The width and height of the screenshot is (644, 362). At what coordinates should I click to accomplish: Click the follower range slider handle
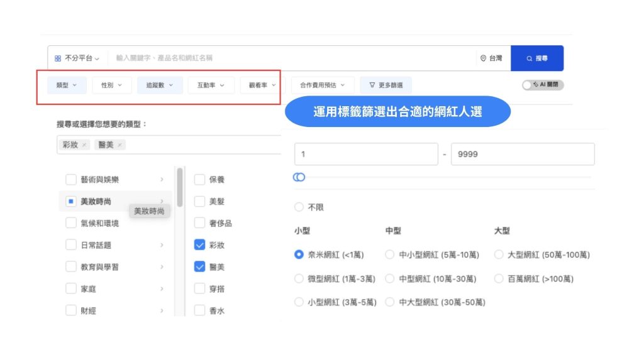click(299, 177)
